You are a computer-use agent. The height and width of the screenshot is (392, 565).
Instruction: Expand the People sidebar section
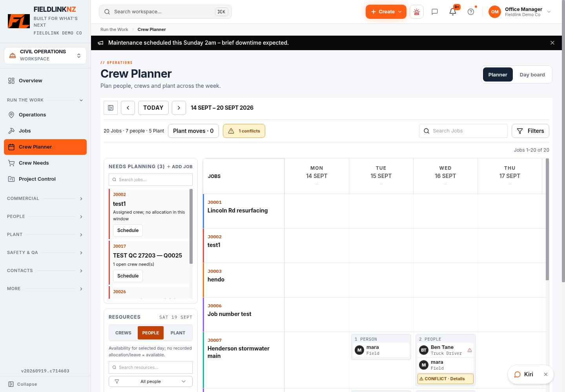pyautogui.click(x=45, y=216)
